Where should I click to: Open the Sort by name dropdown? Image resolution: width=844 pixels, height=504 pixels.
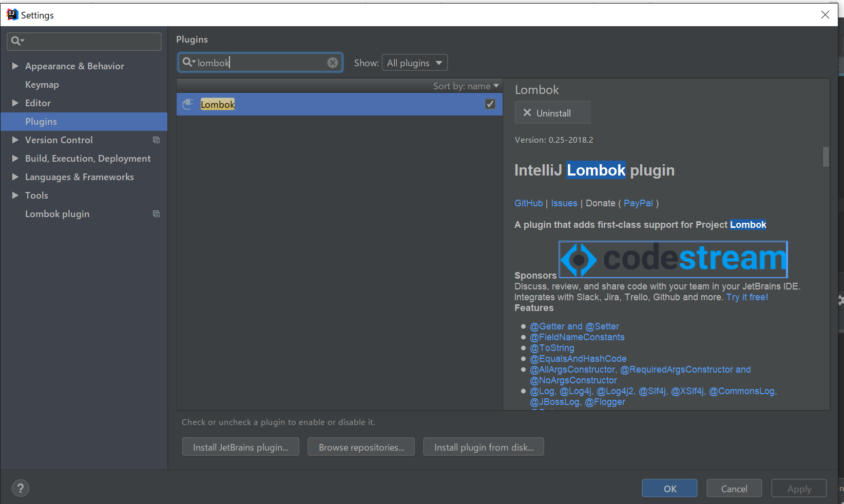465,86
